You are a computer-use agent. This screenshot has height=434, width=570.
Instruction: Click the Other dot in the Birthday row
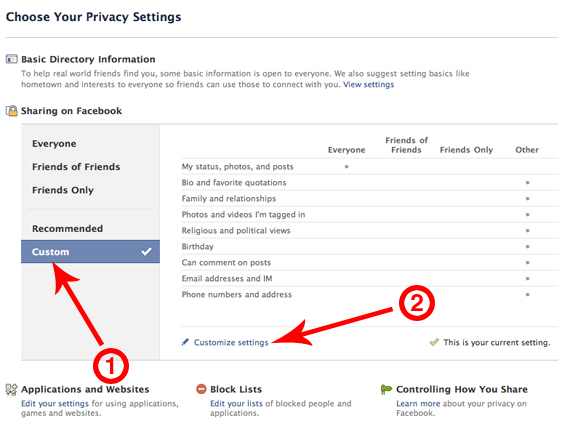click(x=527, y=246)
